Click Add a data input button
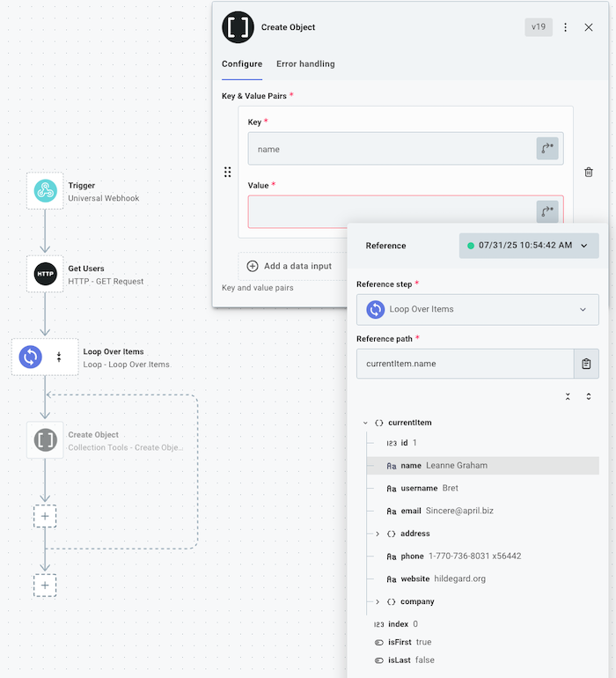Image resolution: width=616 pixels, height=678 pixels. click(290, 266)
